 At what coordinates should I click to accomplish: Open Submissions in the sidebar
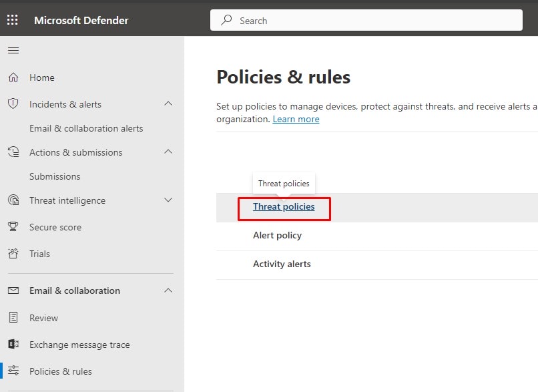click(55, 176)
